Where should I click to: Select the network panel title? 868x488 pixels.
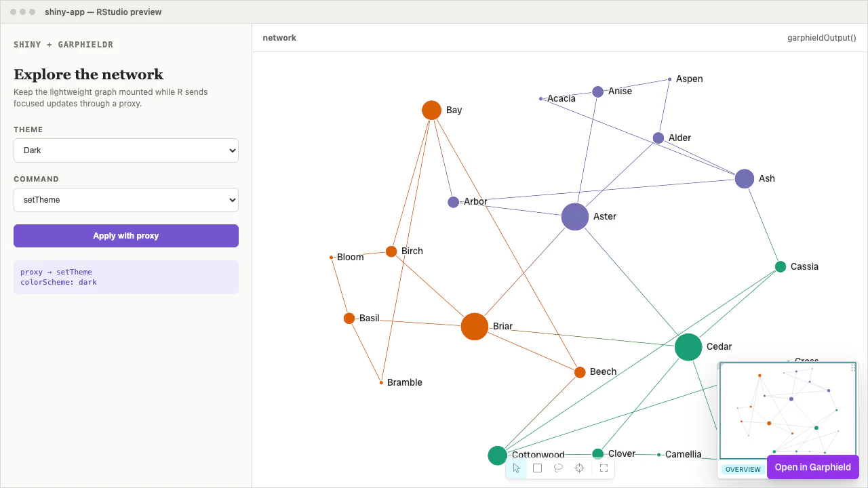pos(279,38)
